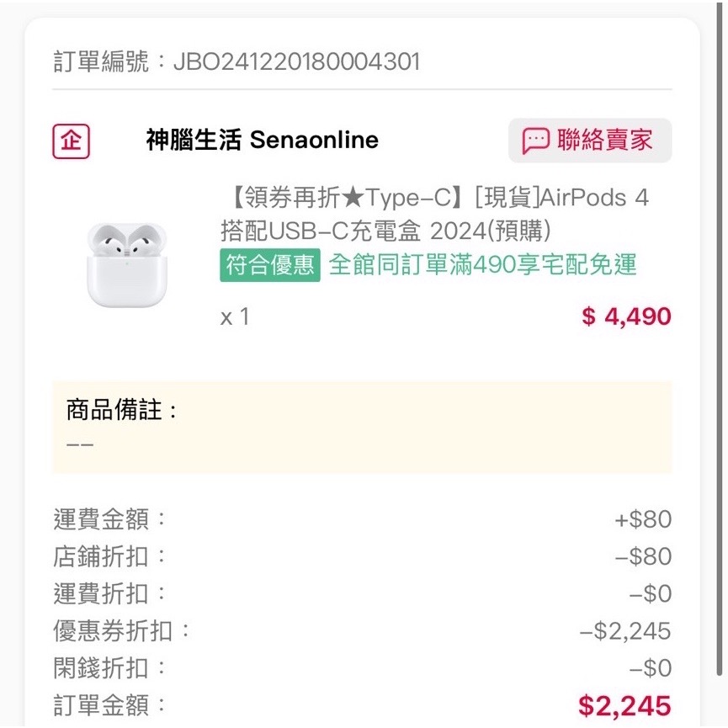Click the 商品備註 note area
This screenshot has width=728, height=728.
[x=362, y=427]
